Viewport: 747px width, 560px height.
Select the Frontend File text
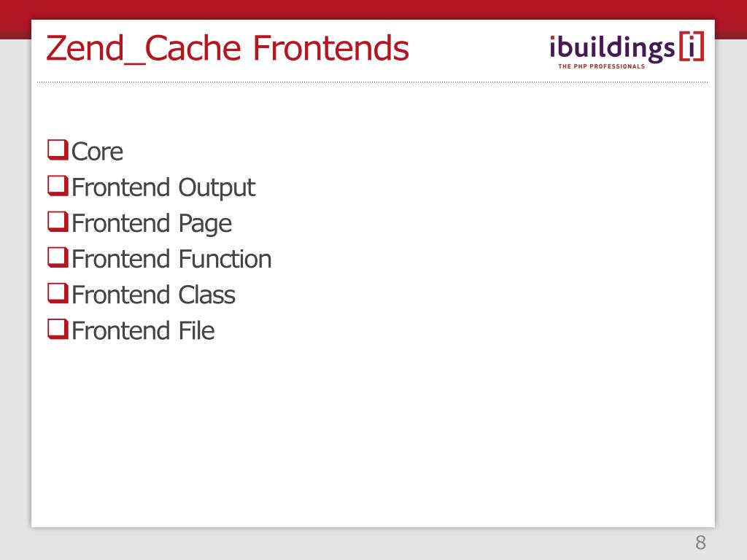143,330
